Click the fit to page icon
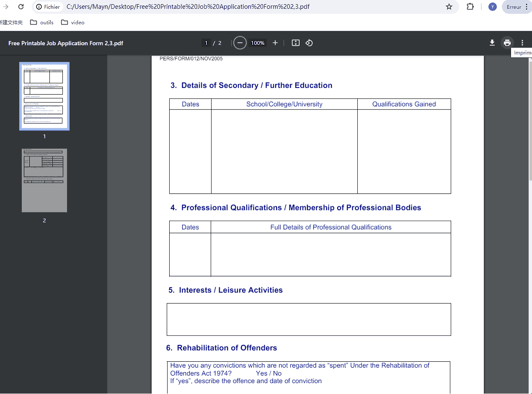The width and height of the screenshot is (532, 394). click(x=296, y=43)
